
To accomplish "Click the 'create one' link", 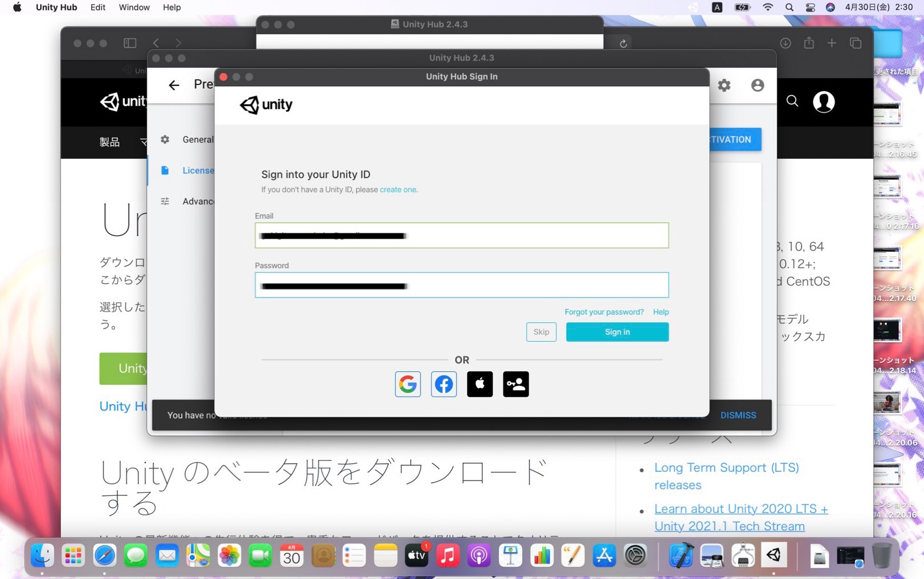I will click(398, 190).
